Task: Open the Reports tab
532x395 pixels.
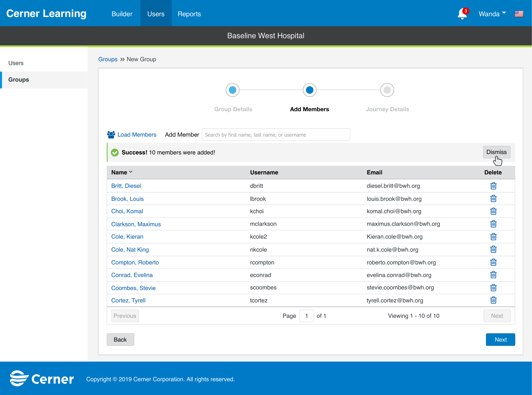Action: pyautogui.click(x=189, y=14)
